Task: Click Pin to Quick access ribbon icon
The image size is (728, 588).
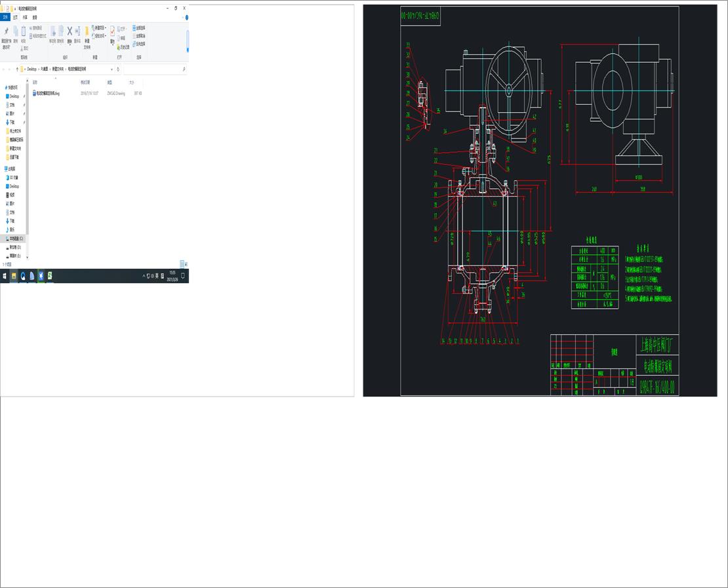Action: point(6,31)
